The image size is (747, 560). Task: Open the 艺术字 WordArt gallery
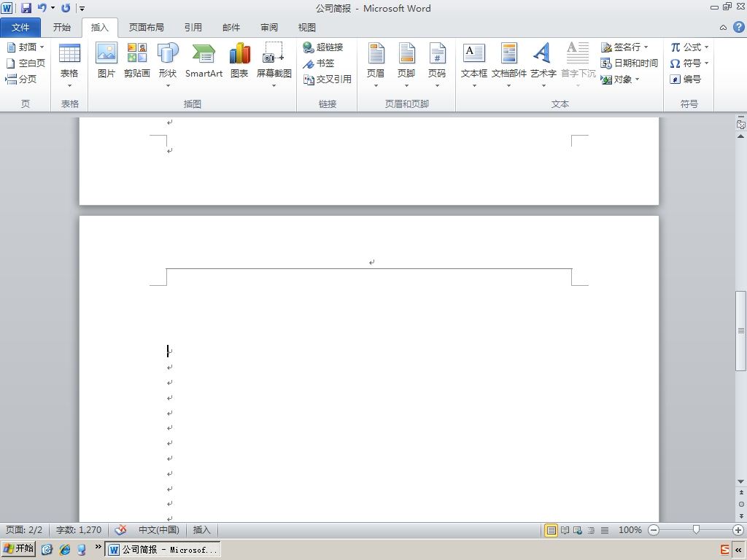coord(543,65)
